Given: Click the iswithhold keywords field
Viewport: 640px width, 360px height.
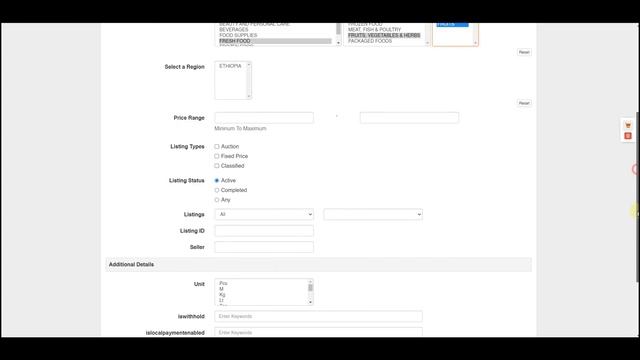Looking at the screenshot, I should tap(318, 316).
